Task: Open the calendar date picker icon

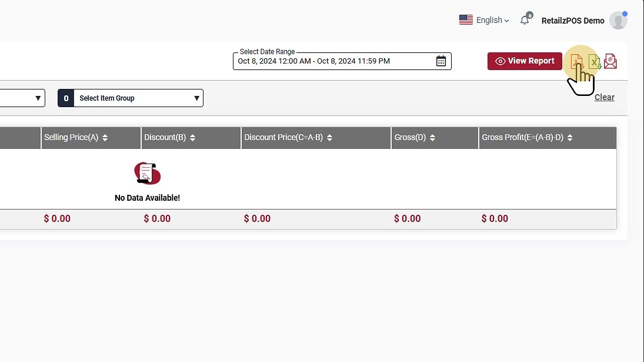Action: click(x=441, y=61)
